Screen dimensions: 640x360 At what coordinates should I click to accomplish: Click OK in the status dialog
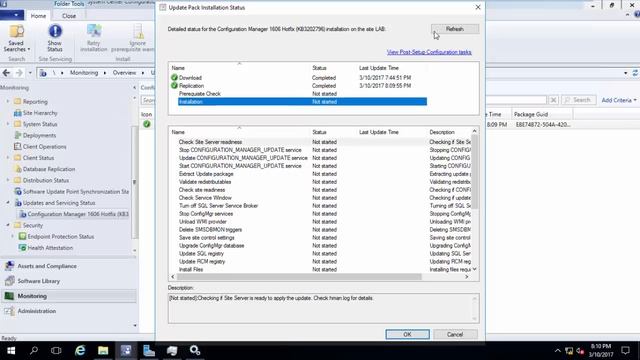[407, 334]
